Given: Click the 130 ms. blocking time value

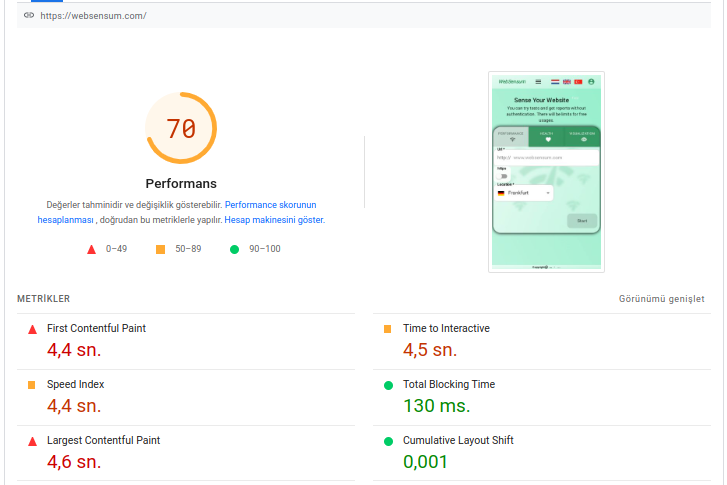Looking at the screenshot, I should click(437, 406).
